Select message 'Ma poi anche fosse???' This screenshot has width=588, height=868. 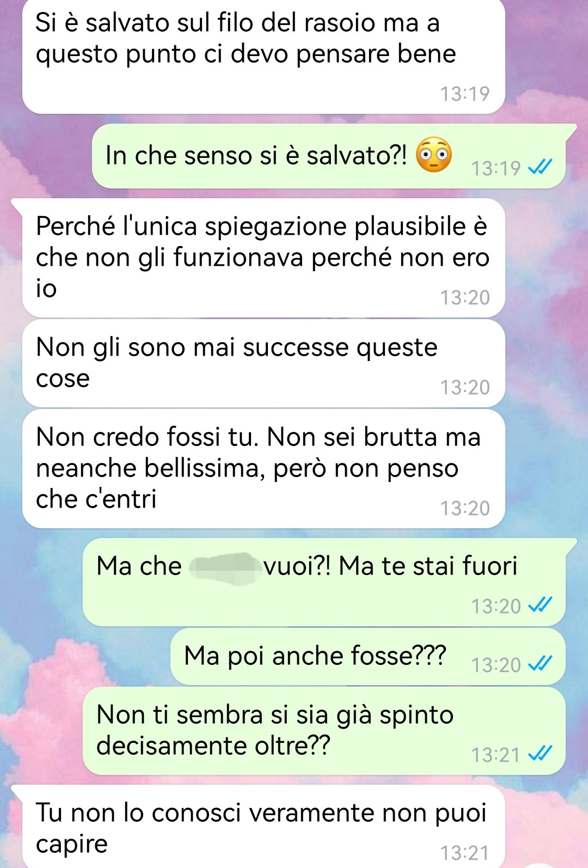pos(368,657)
